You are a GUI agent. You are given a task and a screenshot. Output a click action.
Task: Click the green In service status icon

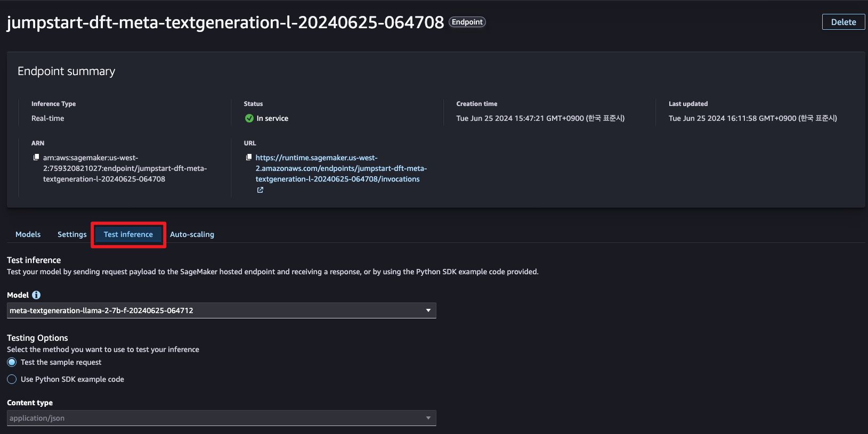pyautogui.click(x=249, y=118)
